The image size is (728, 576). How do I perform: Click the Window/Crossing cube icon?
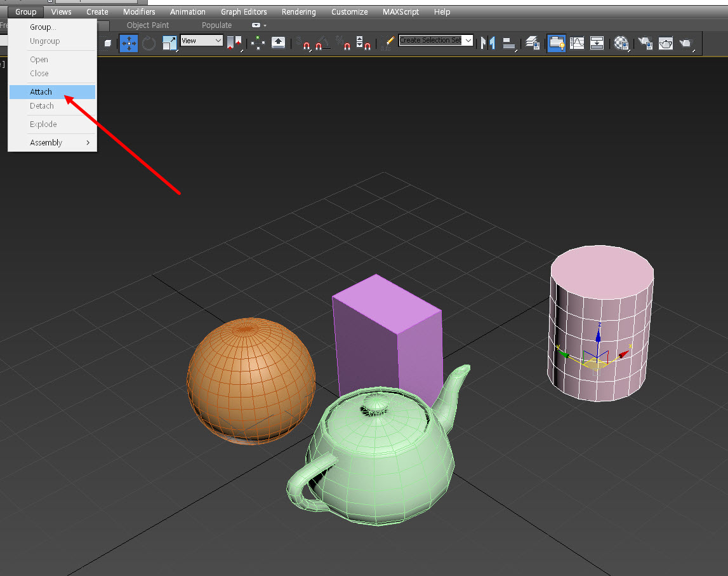108,43
